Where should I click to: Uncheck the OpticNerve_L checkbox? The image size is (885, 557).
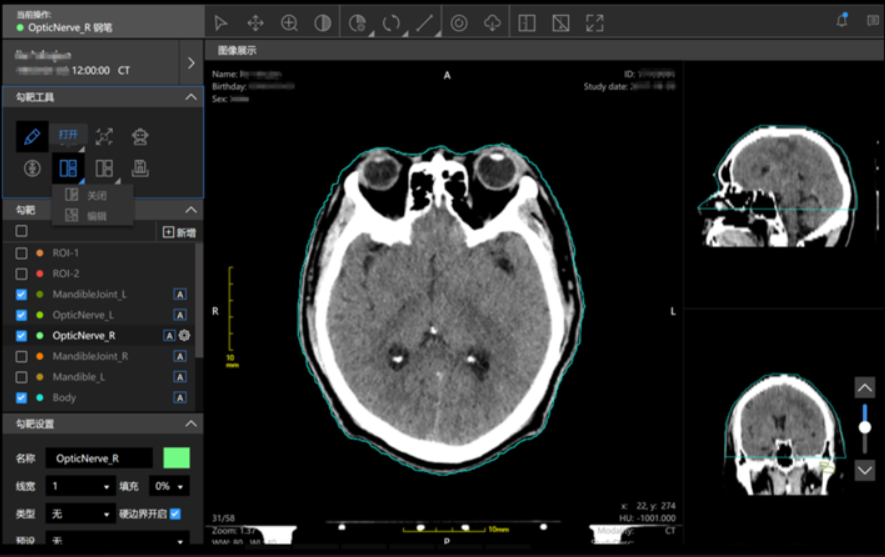tap(21, 315)
